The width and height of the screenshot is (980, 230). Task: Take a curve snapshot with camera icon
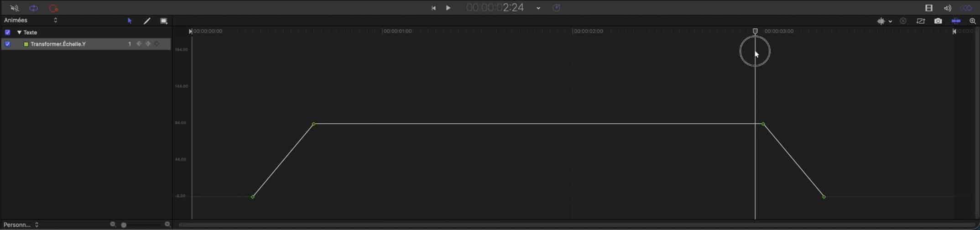pos(938,21)
